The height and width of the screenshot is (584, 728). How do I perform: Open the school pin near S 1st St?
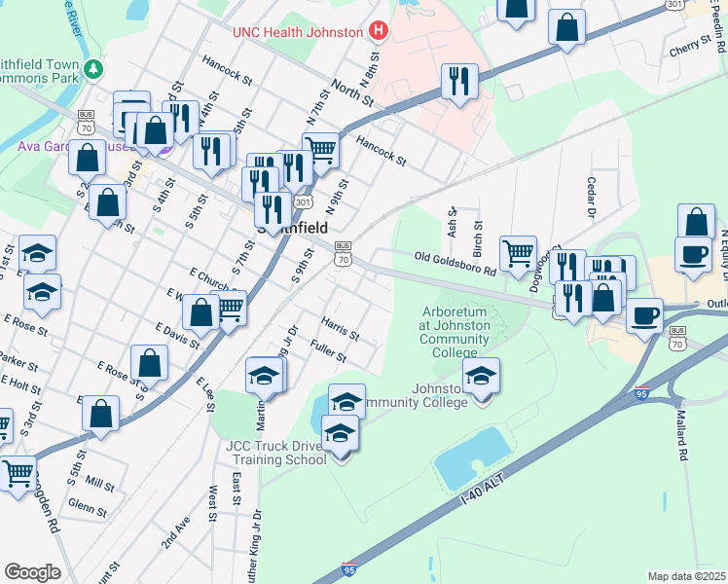(38, 254)
